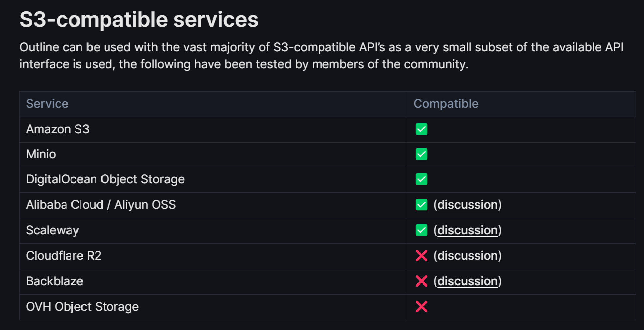Select the Amazon S3 service name
Image resolution: width=644 pixels, height=330 pixels.
pos(58,129)
